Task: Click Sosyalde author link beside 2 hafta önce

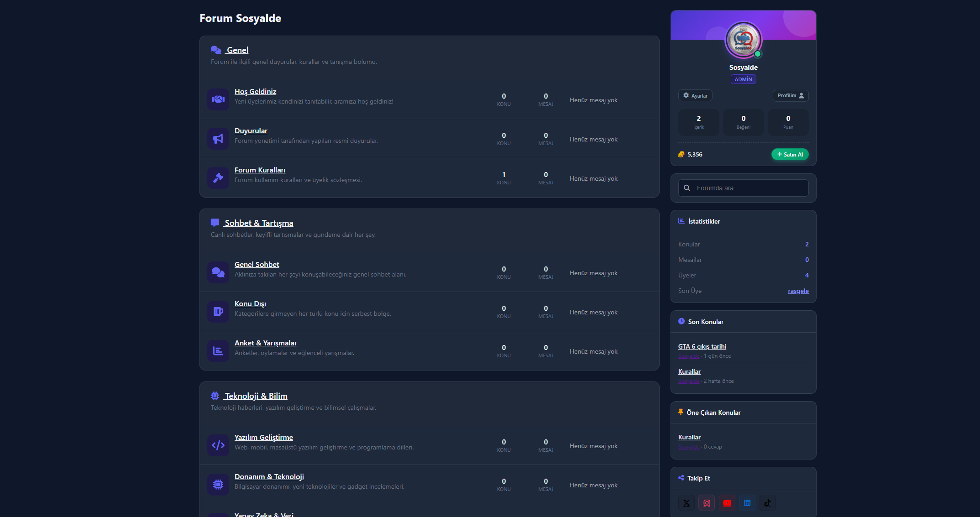Action: click(689, 381)
